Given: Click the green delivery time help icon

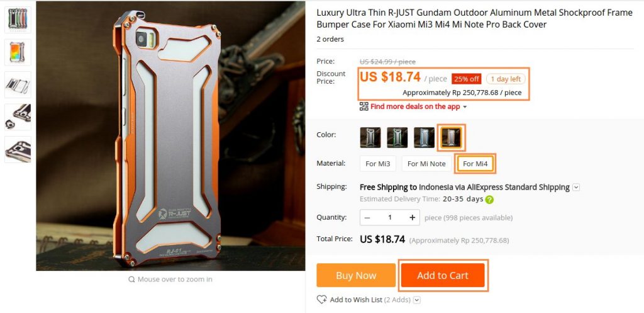Looking at the screenshot, I should click(x=489, y=200).
